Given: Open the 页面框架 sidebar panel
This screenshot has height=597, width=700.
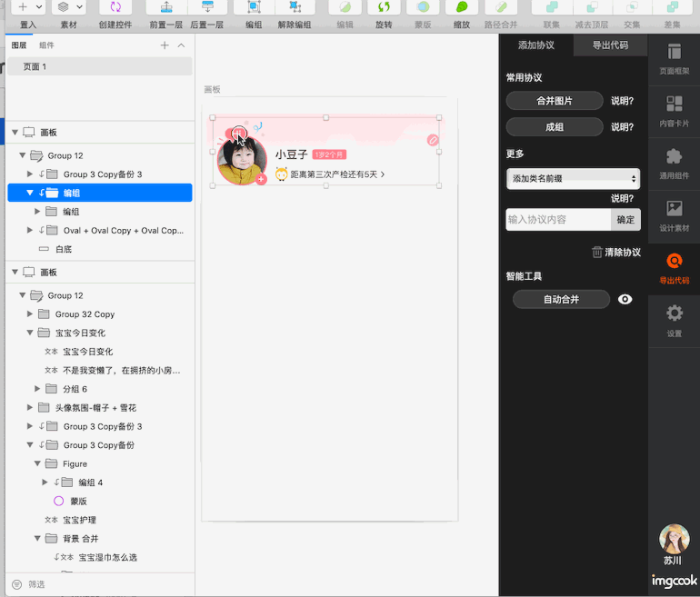Looking at the screenshot, I should (x=675, y=59).
